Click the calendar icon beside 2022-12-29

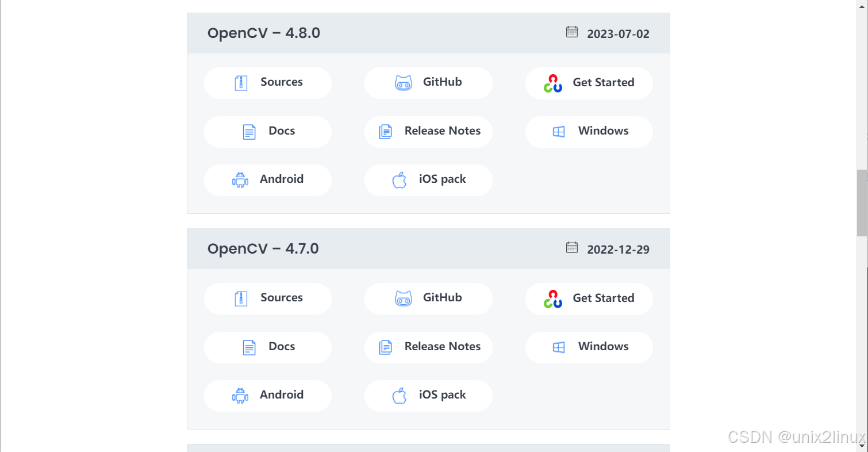[572, 247]
